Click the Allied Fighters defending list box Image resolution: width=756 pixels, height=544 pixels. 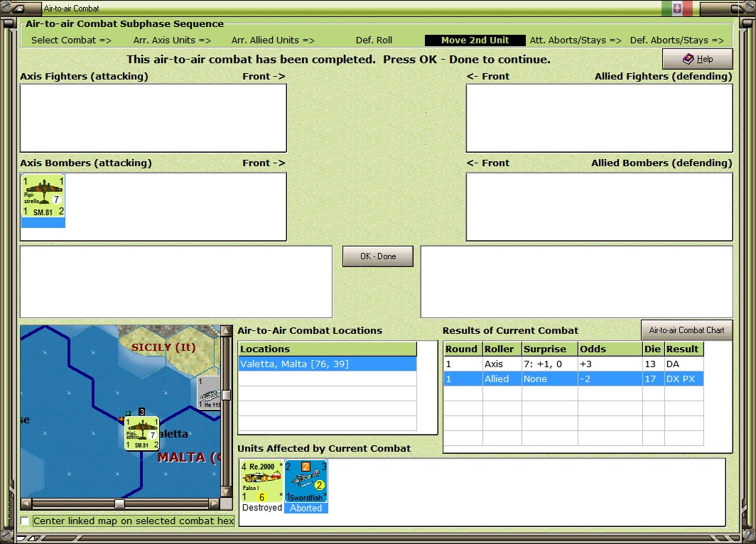coord(599,118)
